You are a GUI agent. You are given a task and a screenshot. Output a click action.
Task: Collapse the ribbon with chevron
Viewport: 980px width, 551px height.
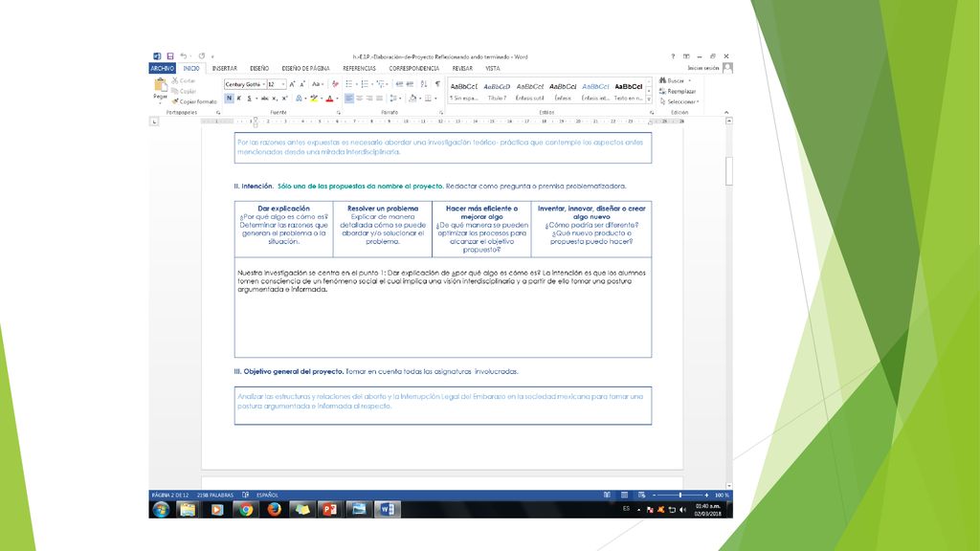(x=726, y=113)
